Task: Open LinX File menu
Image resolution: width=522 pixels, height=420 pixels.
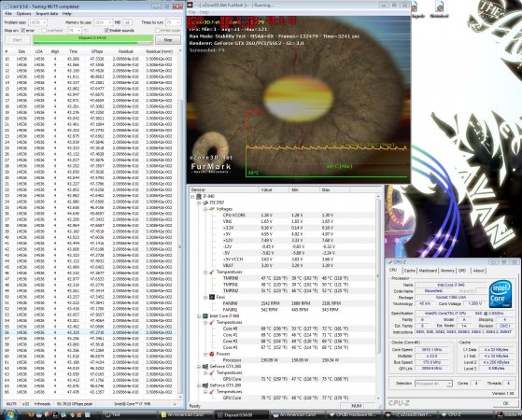Action: (8, 14)
